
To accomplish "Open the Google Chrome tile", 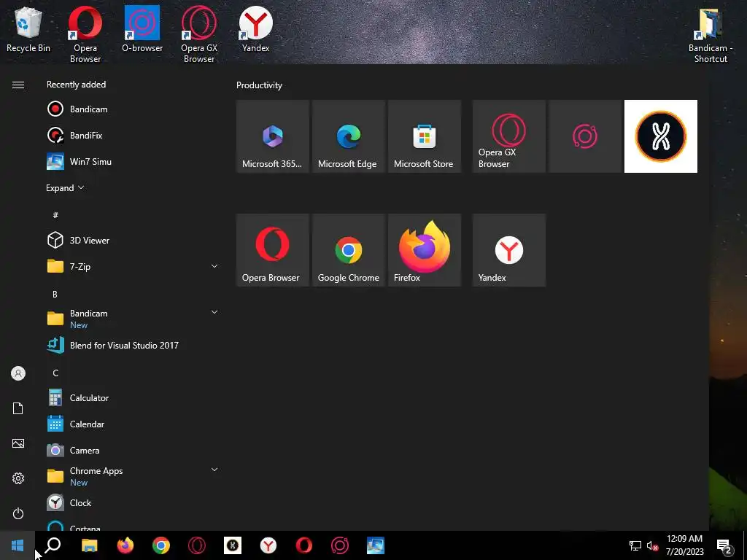I will (348, 250).
